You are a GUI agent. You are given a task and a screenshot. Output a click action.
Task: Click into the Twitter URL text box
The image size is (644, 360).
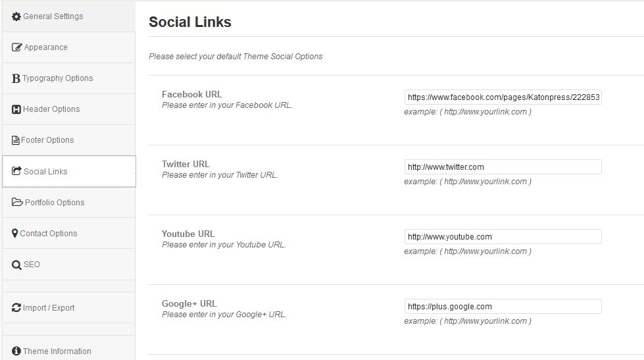click(x=503, y=167)
